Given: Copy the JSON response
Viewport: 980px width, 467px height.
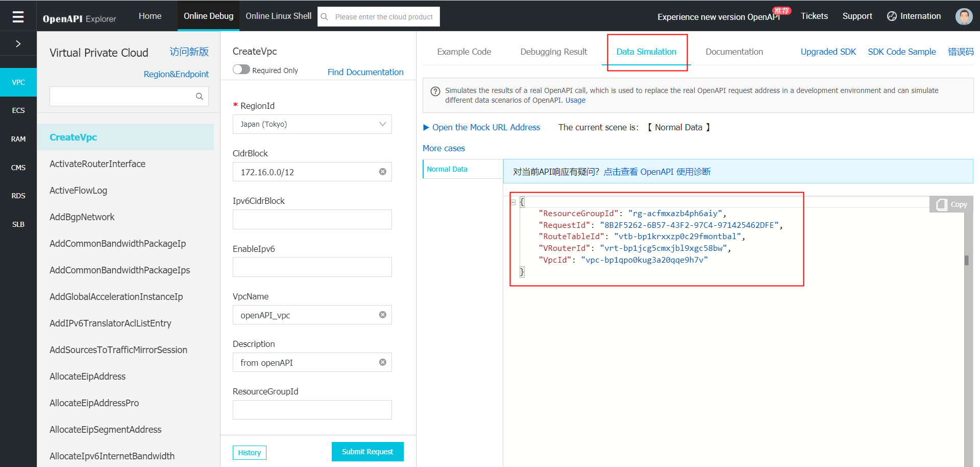Looking at the screenshot, I should coord(951,204).
